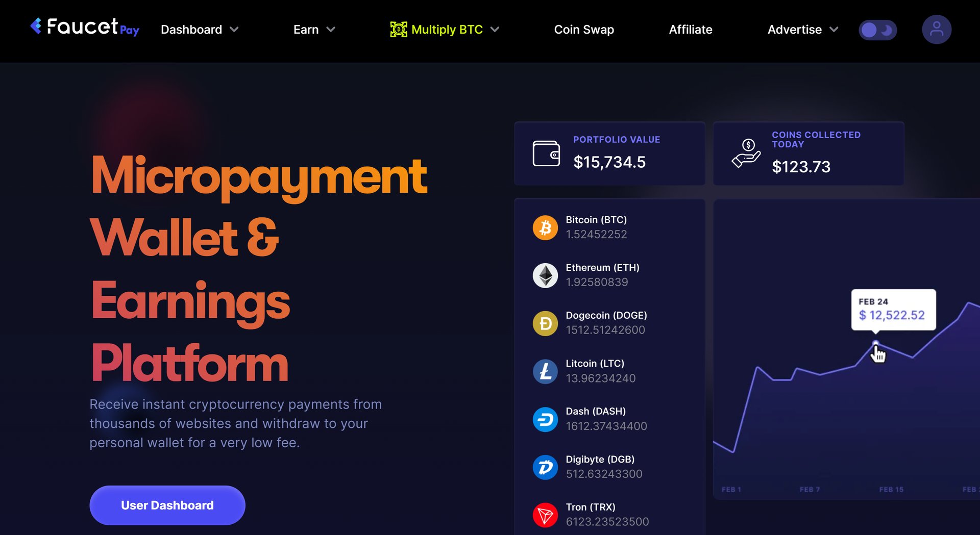The width and height of the screenshot is (980, 535).
Task: Select the Dogecoin (DOGE) icon
Action: point(545,323)
